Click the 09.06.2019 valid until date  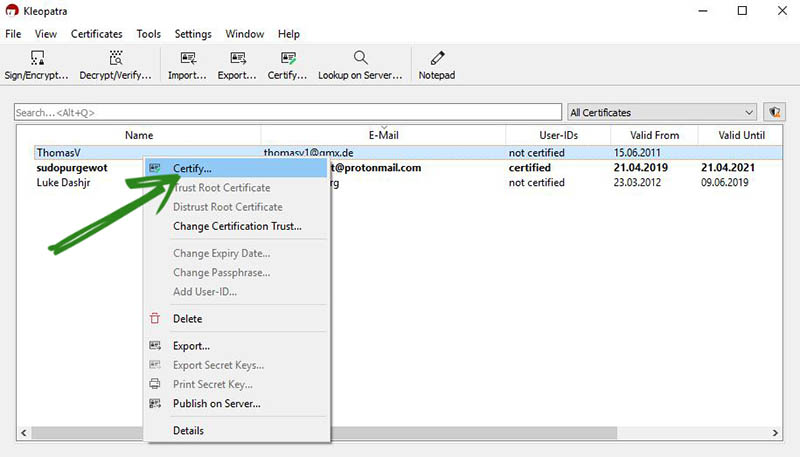pos(724,182)
